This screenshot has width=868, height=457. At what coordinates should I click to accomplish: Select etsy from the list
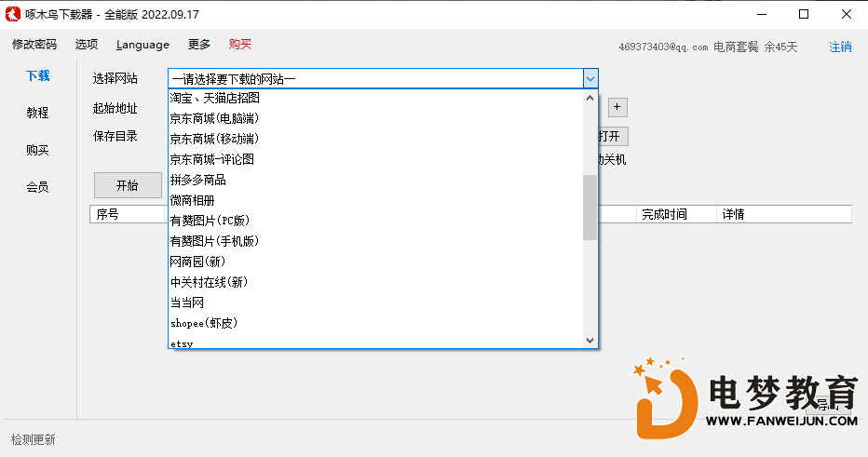375,342
